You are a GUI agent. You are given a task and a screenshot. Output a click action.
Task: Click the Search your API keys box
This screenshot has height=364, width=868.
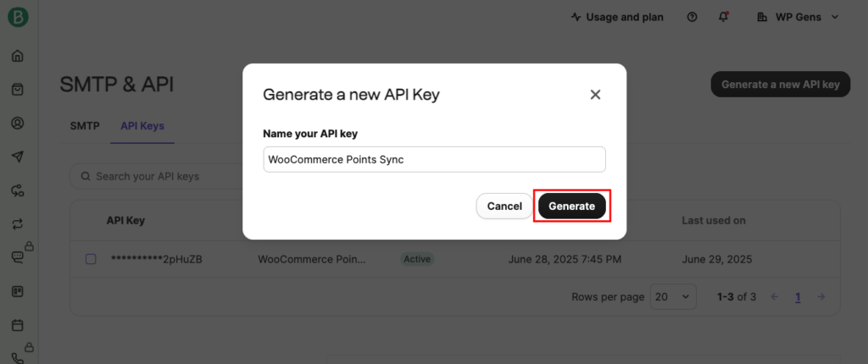coord(153,176)
